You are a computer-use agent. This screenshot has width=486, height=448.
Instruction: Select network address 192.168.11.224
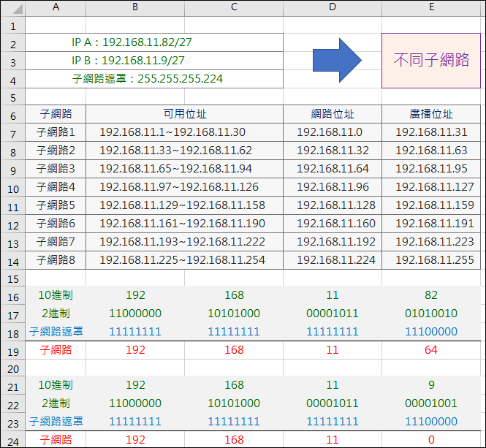tap(333, 260)
